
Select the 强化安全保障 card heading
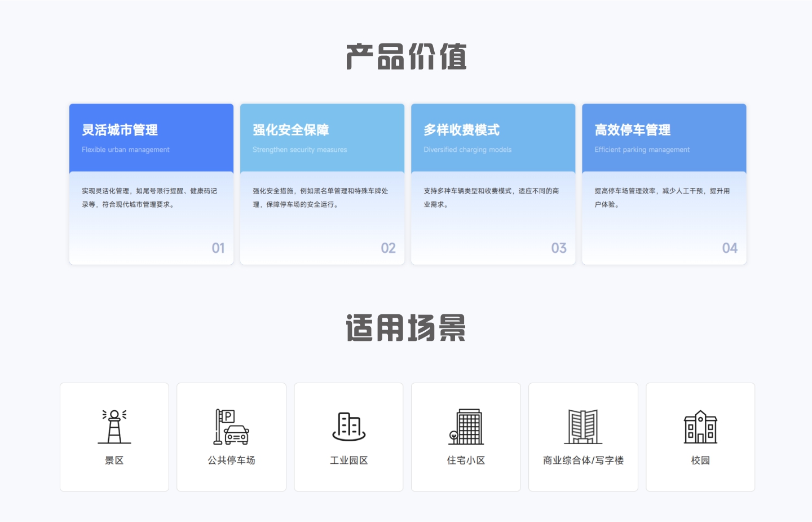click(x=290, y=130)
